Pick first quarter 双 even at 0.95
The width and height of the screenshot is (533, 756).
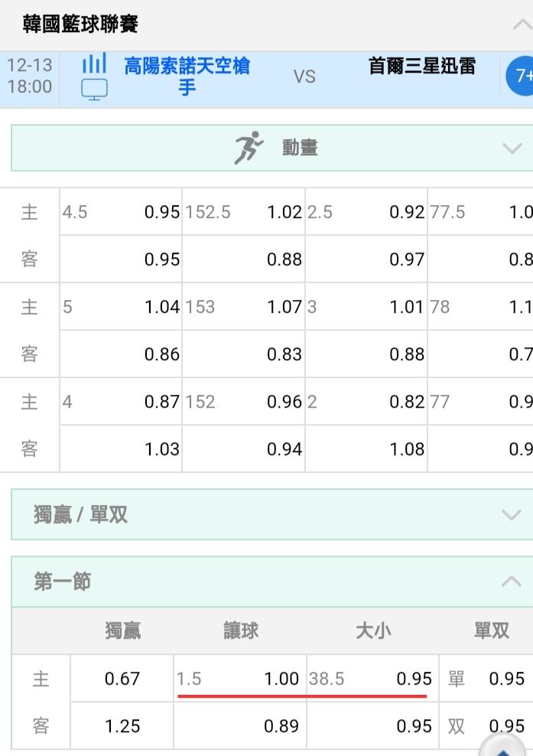[x=486, y=725]
